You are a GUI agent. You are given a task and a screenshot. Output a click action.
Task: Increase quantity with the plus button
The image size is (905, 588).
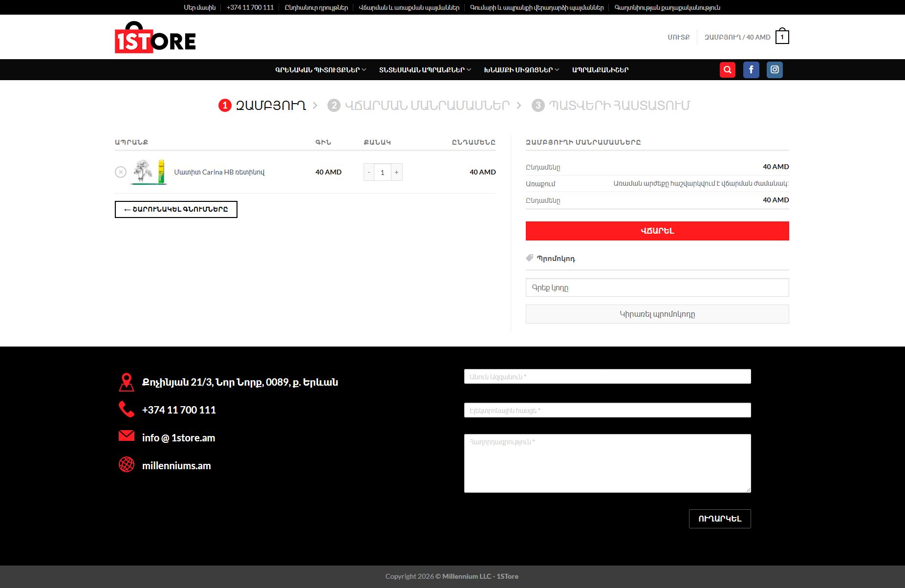(x=396, y=172)
